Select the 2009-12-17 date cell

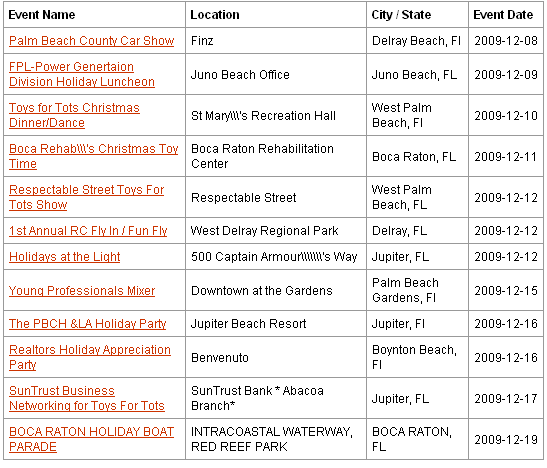click(506, 398)
